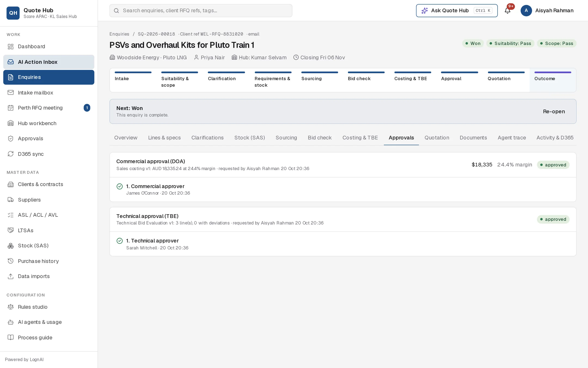Click the $18,335 commercial approval amount
Screen dimensions: 588x368
[482, 165]
